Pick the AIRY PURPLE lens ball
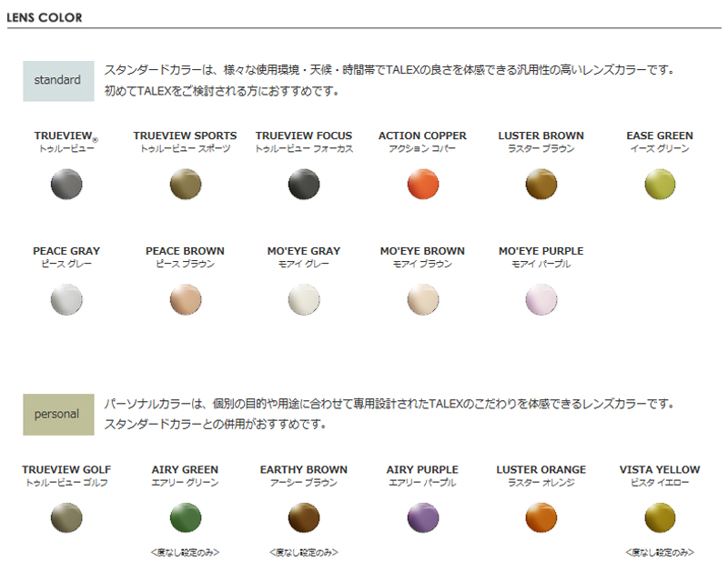Viewport: 728px width, 572px height. (422, 517)
